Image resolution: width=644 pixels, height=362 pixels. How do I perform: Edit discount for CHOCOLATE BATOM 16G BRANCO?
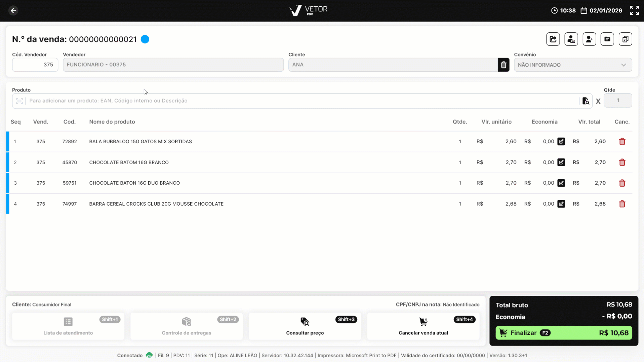pyautogui.click(x=561, y=162)
